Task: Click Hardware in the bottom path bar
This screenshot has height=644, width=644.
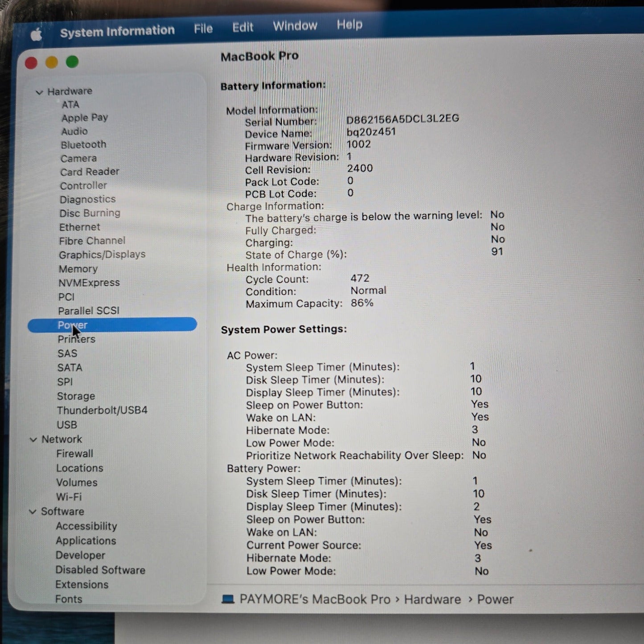Action: click(432, 599)
